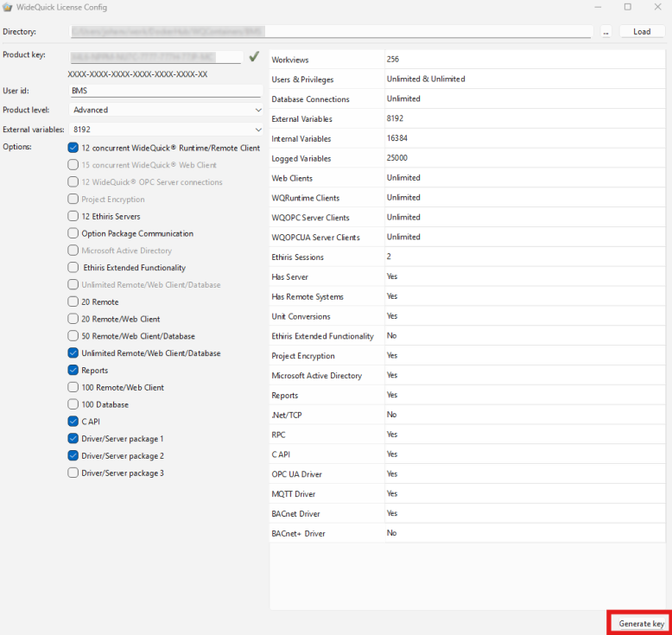Screen dimensions: 672x635
Task: Click the MQTT Driver row label
Action: point(293,494)
